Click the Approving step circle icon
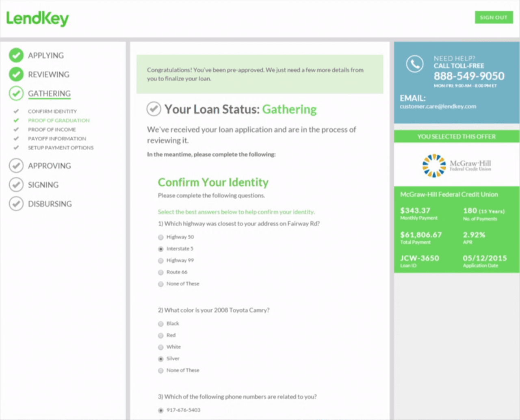The width and height of the screenshot is (520, 420). click(x=16, y=166)
